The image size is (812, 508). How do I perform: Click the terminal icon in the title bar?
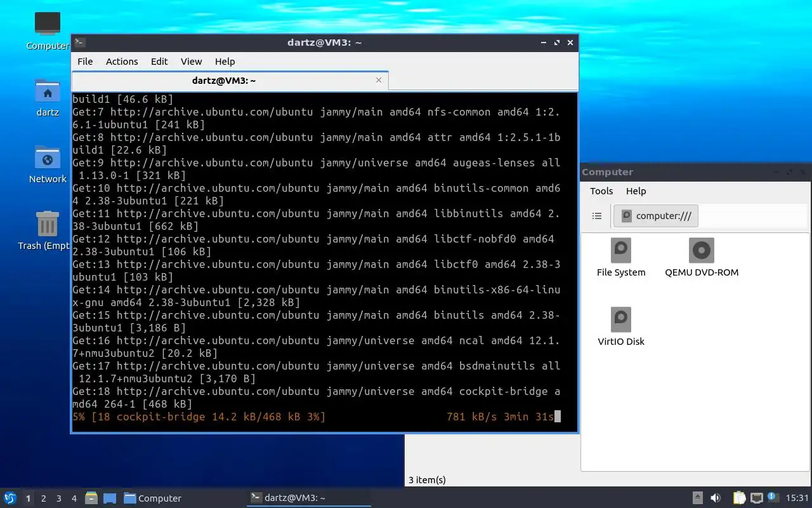[80, 43]
